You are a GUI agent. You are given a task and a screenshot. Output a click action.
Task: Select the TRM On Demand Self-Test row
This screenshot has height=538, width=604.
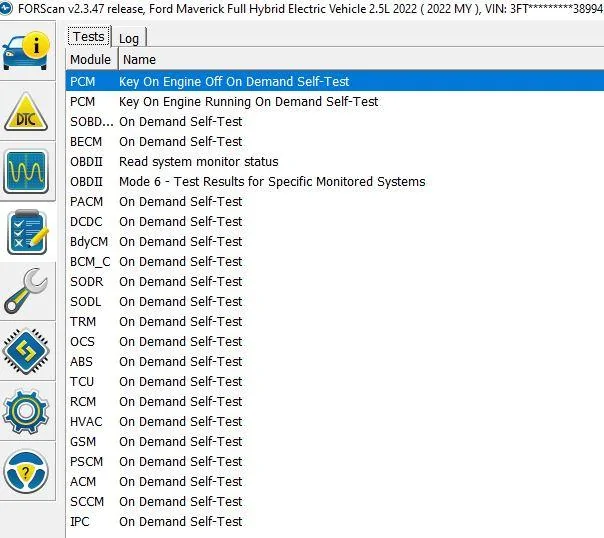(335, 322)
